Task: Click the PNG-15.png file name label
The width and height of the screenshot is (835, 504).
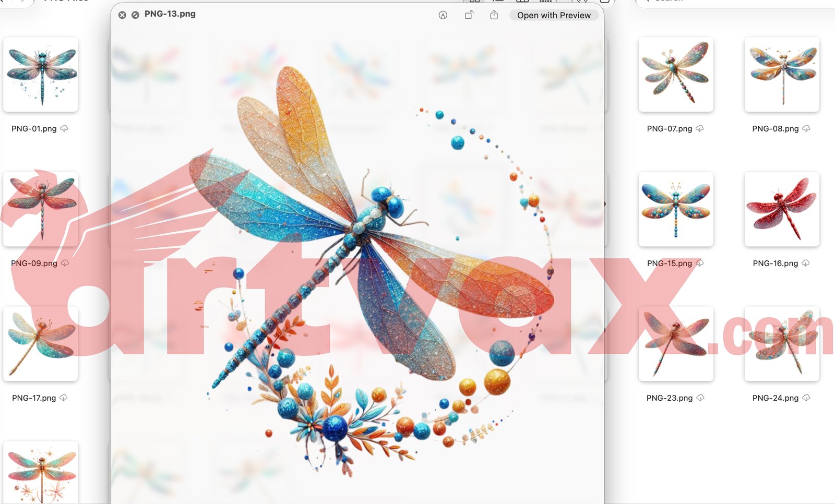Action: point(669,263)
